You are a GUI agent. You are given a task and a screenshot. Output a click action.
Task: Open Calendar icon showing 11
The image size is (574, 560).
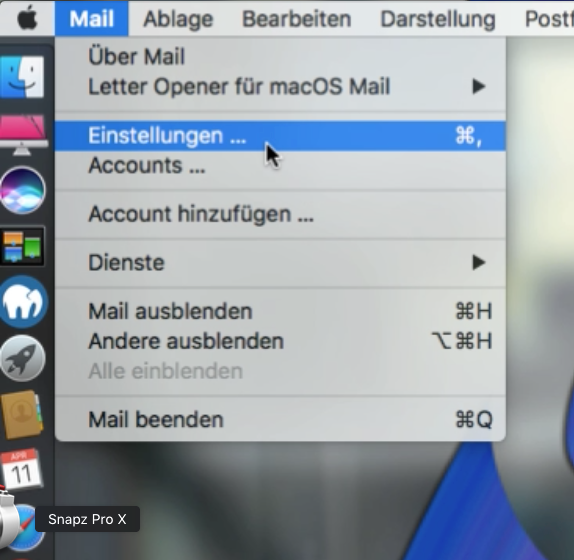(21, 469)
